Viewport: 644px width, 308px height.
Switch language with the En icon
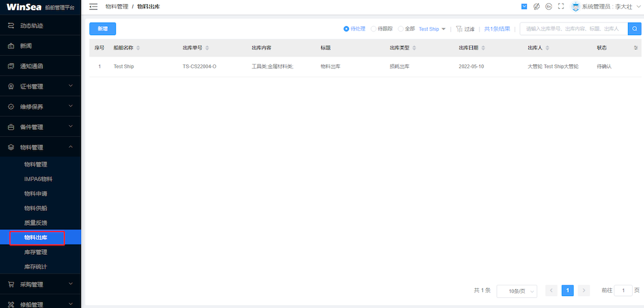[549, 7]
